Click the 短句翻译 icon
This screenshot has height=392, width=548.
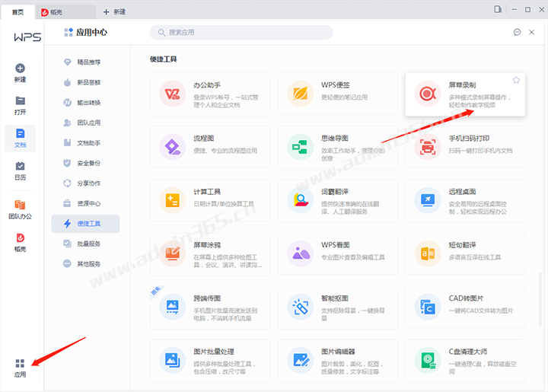[428, 253]
